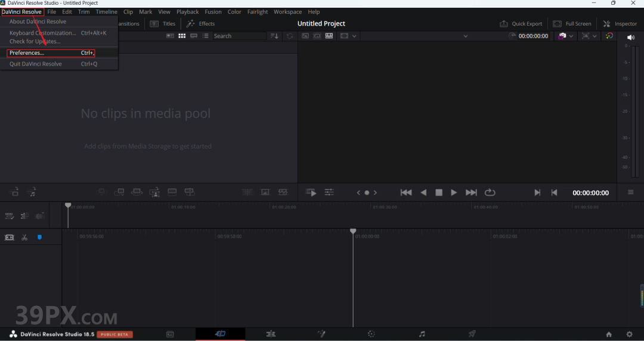The image size is (644, 341).
Task: Toggle bypass color grades and Fusion effects
Action: (609, 36)
